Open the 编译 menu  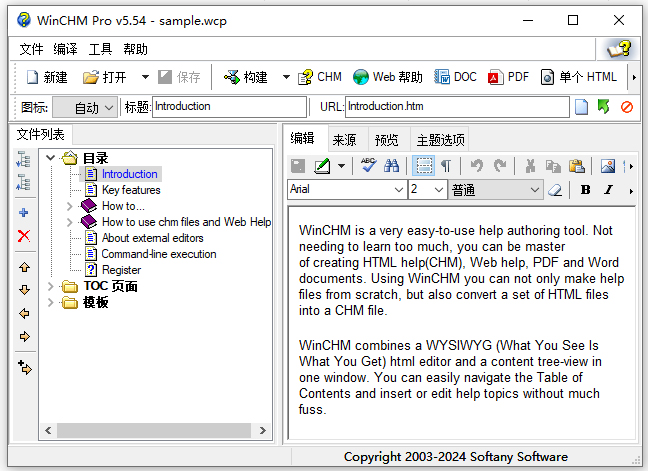click(x=65, y=49)
